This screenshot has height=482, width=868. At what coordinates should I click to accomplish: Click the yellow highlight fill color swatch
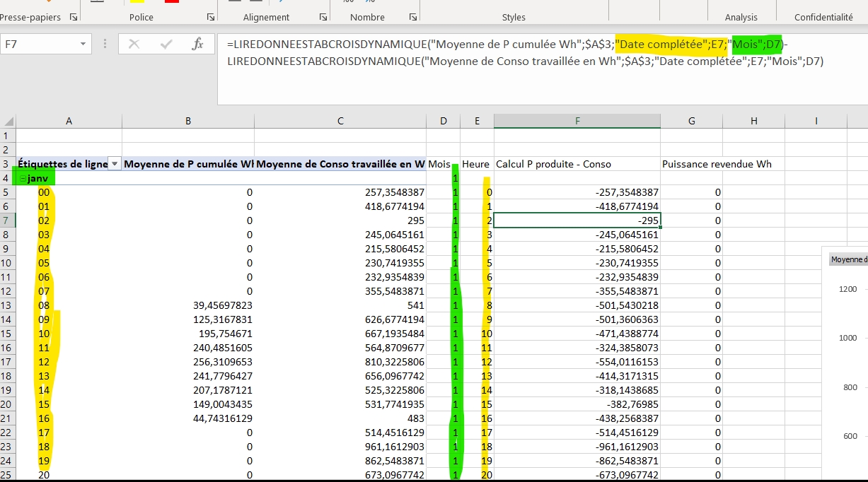(137, 1)
